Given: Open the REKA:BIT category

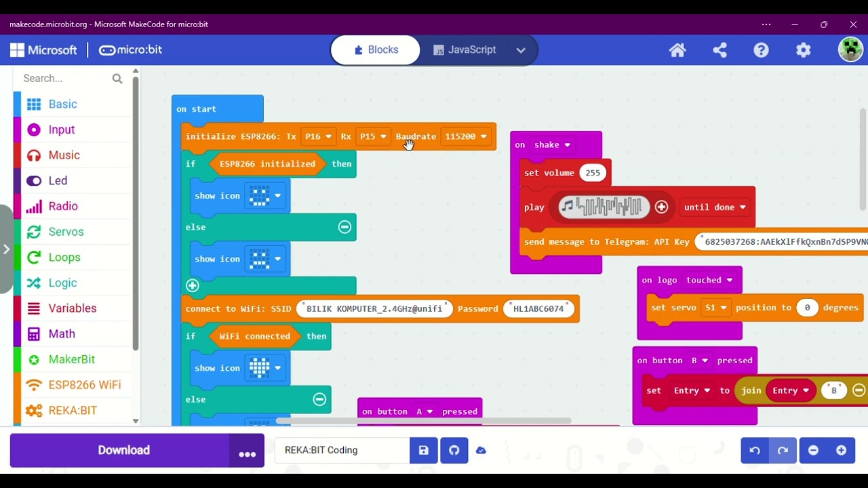Looking at the screenshot, I should [x=73, y=411].
